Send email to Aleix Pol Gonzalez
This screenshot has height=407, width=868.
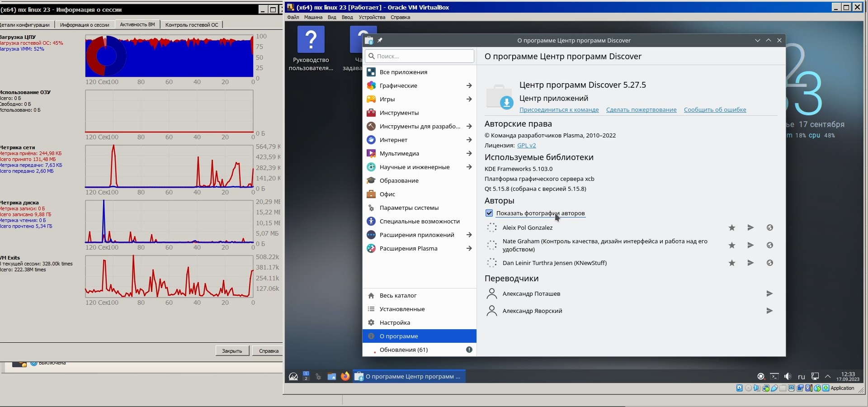click(750, 227)
